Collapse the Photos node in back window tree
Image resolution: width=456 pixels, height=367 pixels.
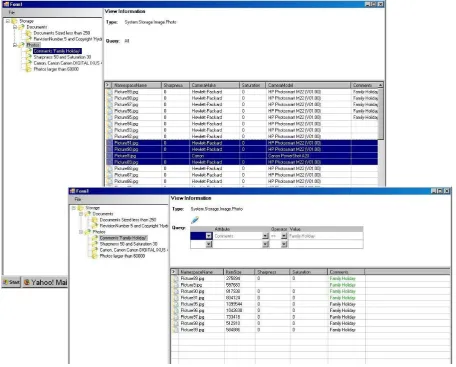pos(15,45)
